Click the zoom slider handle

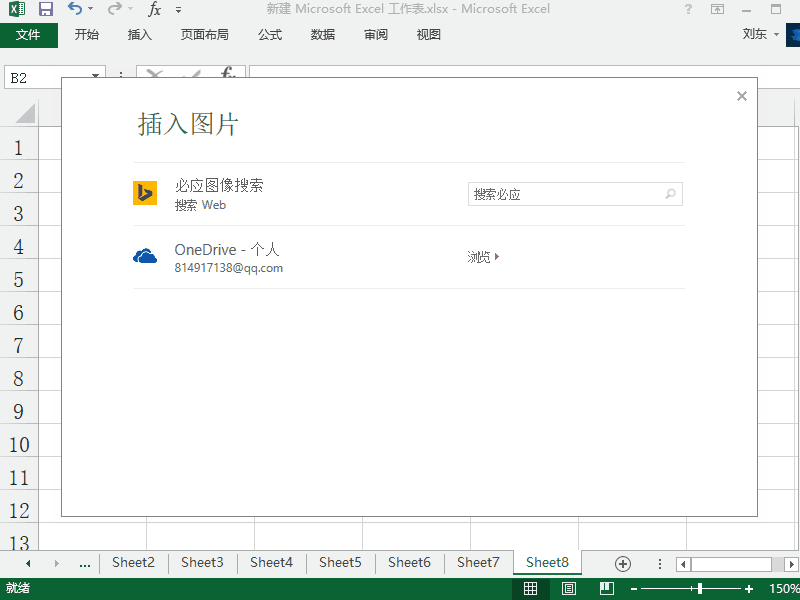700,589
